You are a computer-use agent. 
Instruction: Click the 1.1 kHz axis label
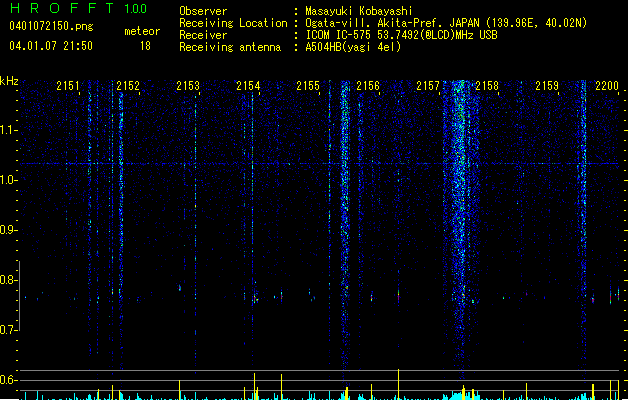click(x=8, y=130)
